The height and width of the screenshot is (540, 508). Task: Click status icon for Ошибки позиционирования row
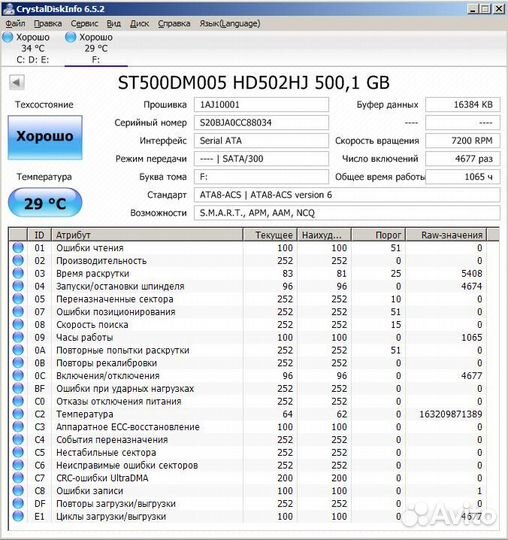(x=18, y=311)
